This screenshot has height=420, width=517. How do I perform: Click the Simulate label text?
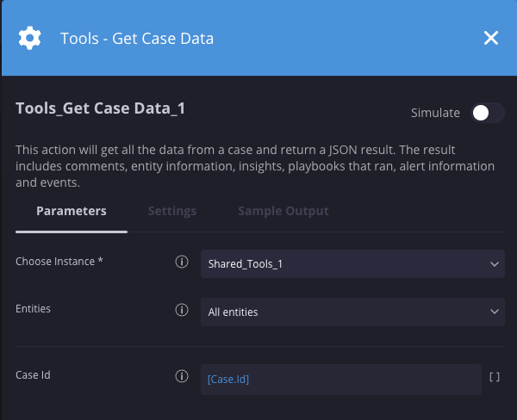pyautogui.click(x=435, y=113)
